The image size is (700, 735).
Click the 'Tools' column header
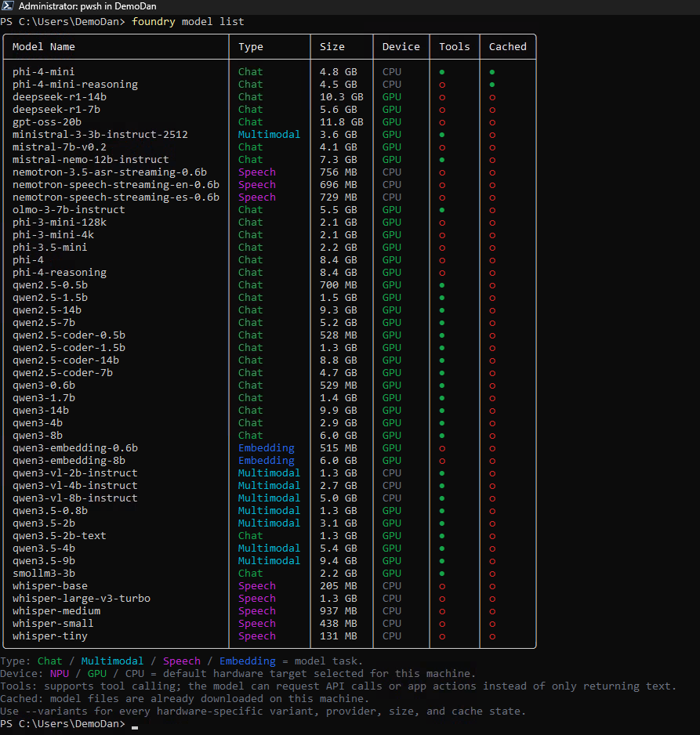455,46
